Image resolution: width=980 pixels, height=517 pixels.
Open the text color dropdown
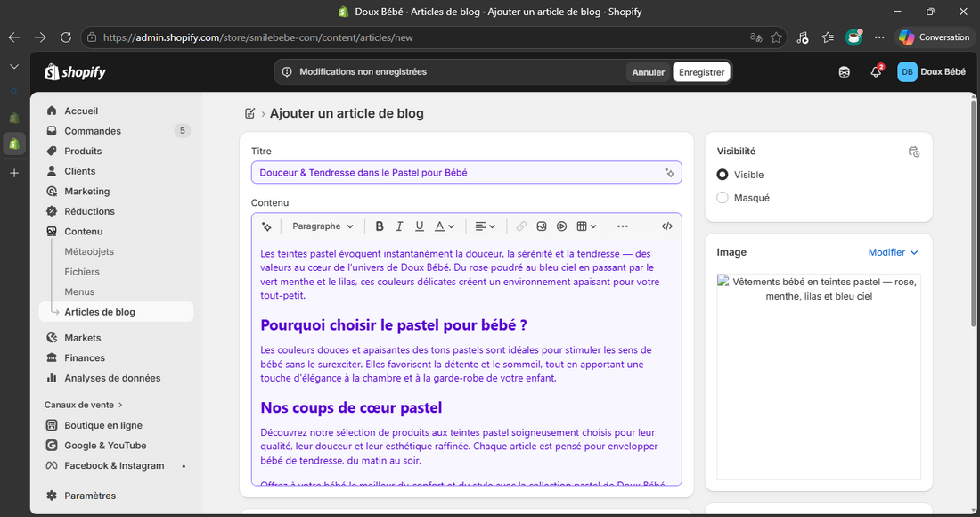coord(445,226)
